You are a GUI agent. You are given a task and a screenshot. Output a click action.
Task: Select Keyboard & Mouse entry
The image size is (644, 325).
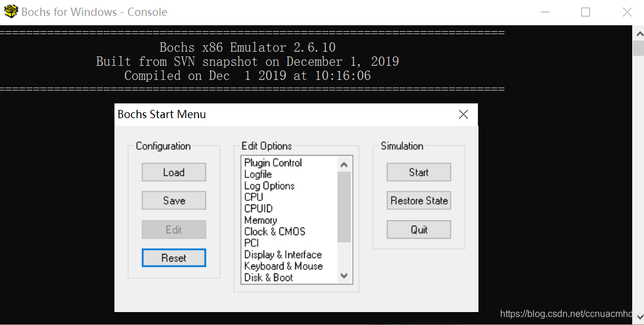pos(284,266)
